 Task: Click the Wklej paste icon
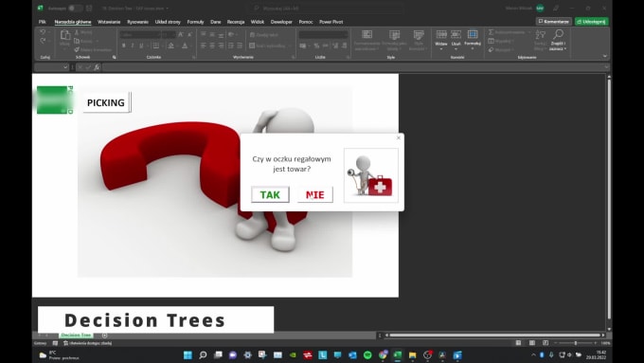65,35
